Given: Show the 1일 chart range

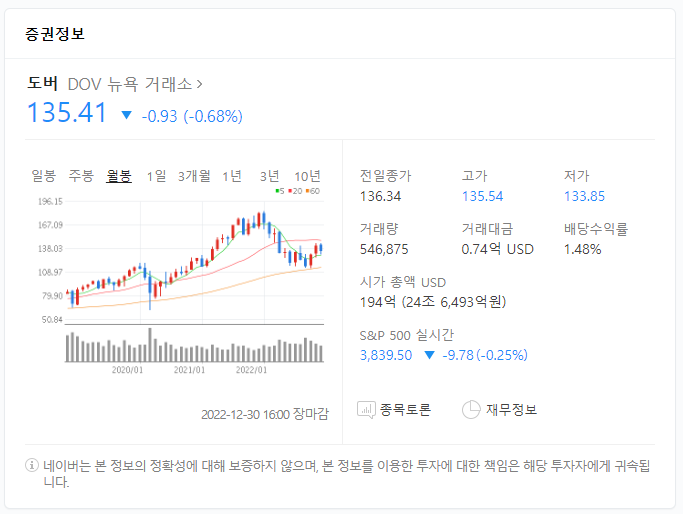Looking at the screenshot, I should pos(156,176).
